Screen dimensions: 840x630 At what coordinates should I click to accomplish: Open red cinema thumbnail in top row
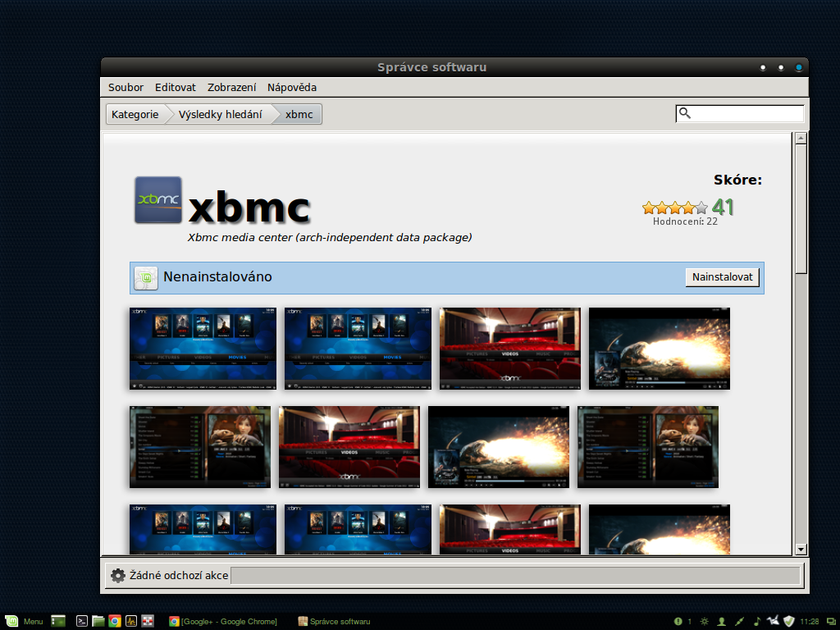(x=510, y=348)
